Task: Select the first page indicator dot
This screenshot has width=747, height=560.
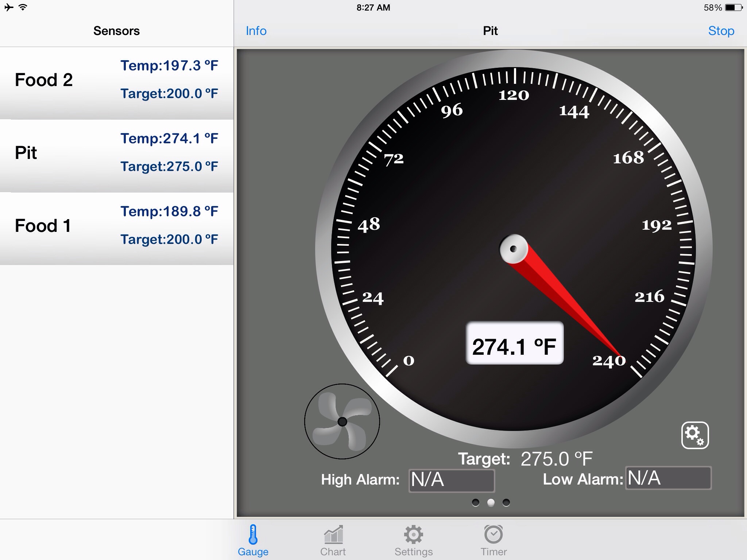Action: click(476, 503)
